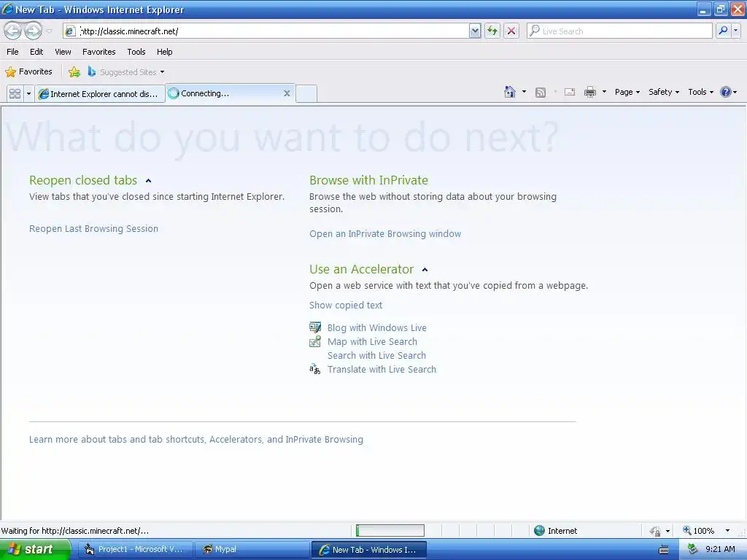Click Learn more about tabs link

[196, 439]
